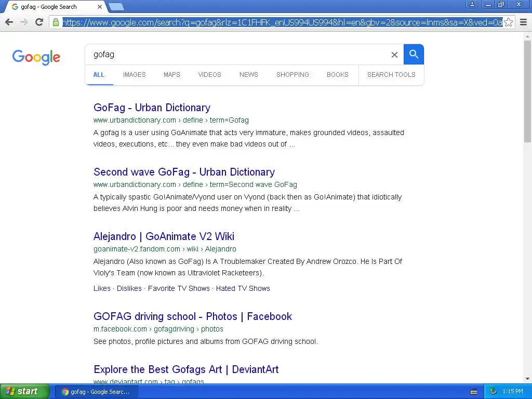Open Second wave GoFag Urban Dictionary result
Image resolution: width=532 pixels, height=399 pixels.
[184, 172]
